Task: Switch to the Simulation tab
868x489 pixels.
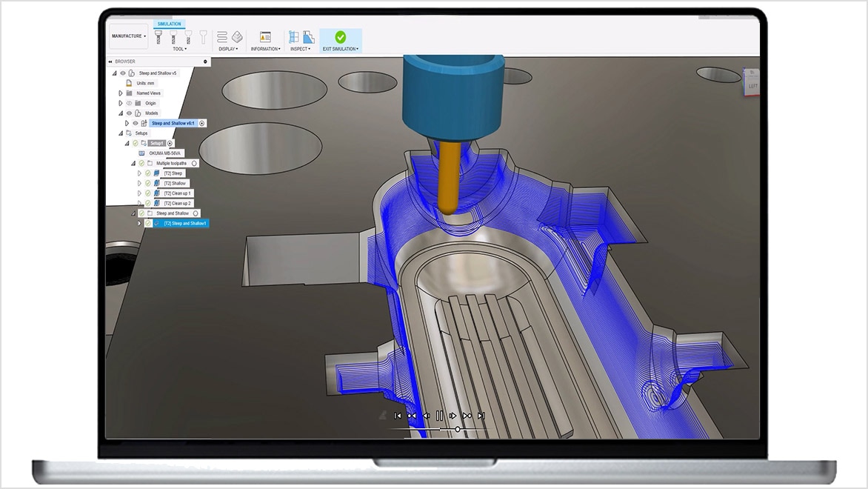Action: click(169, 24)
